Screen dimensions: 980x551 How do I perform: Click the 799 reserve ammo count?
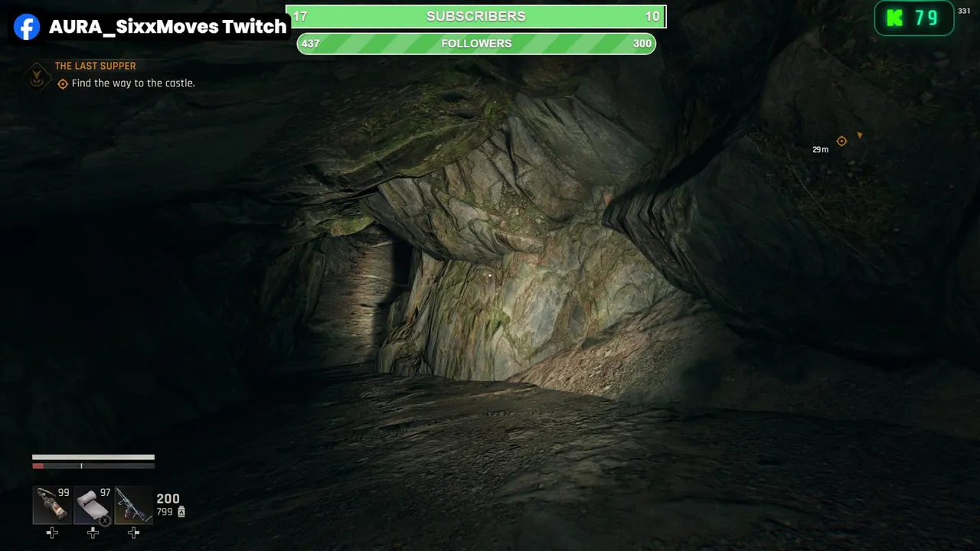(x=165, y=512)
